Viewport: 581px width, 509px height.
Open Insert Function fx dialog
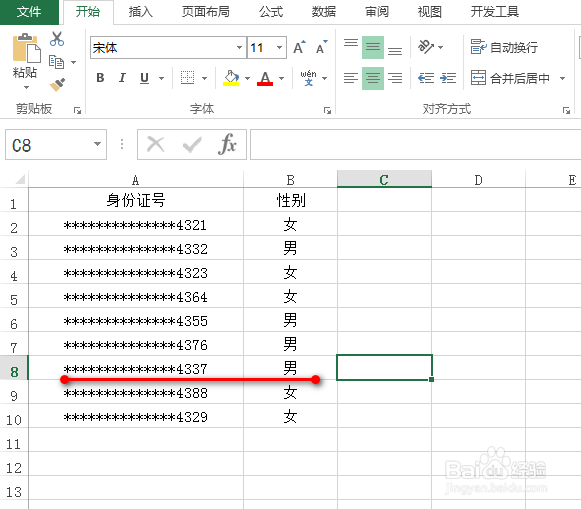(227, 144)
